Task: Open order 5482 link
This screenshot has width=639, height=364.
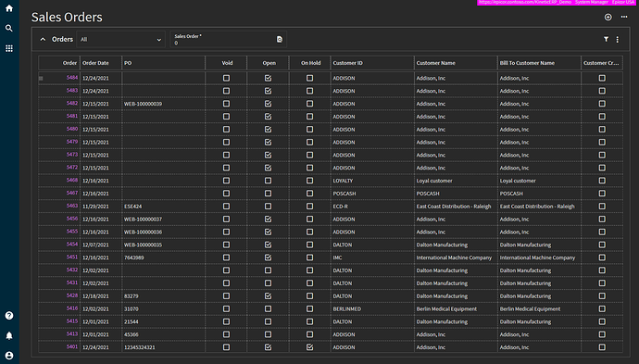Action: pos(72,104)
